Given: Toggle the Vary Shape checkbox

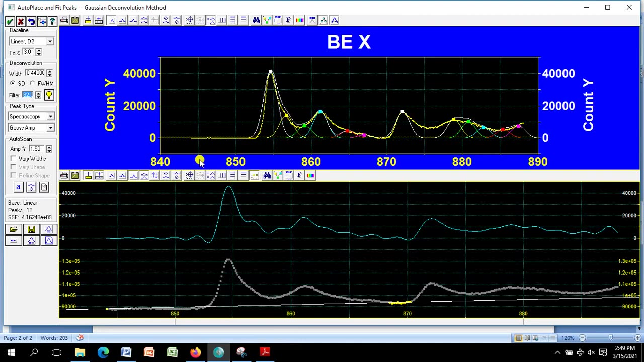Looking at the screenshot, I should point(14,167).
